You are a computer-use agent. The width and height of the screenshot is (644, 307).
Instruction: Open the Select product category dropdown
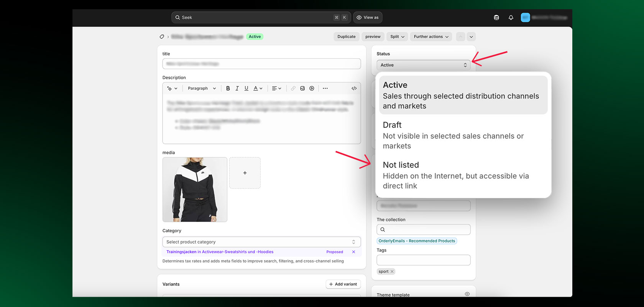(261, 242)
